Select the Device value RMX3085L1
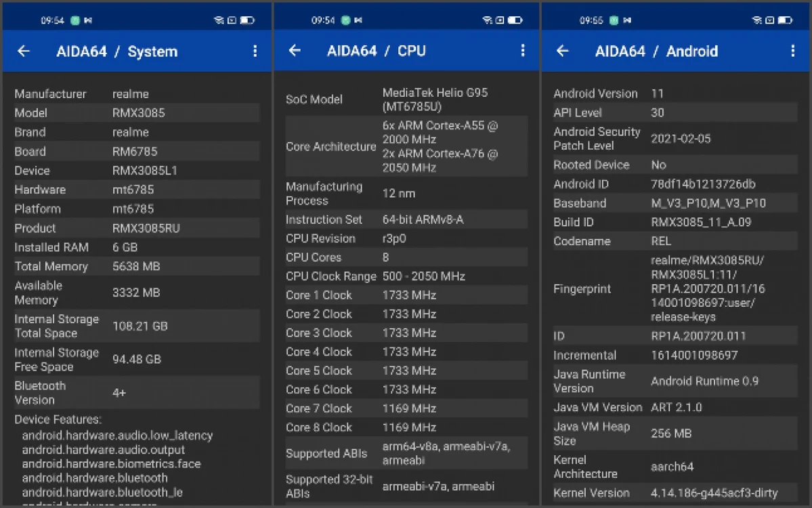 click(x=144, y=171)
